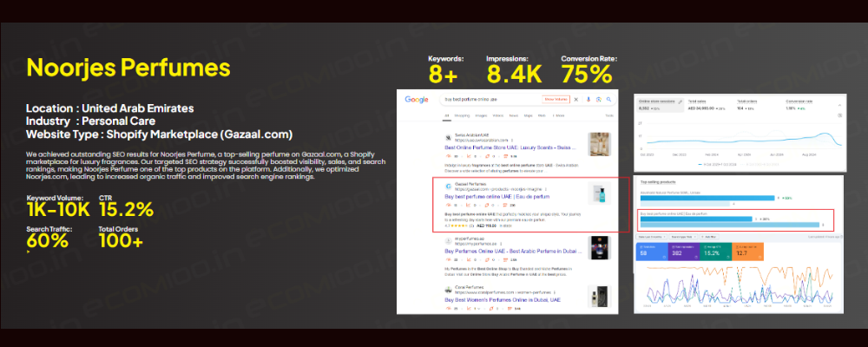
Task: Click the Swiss Arabian UAE site favicon
Action: pos(448,136)
